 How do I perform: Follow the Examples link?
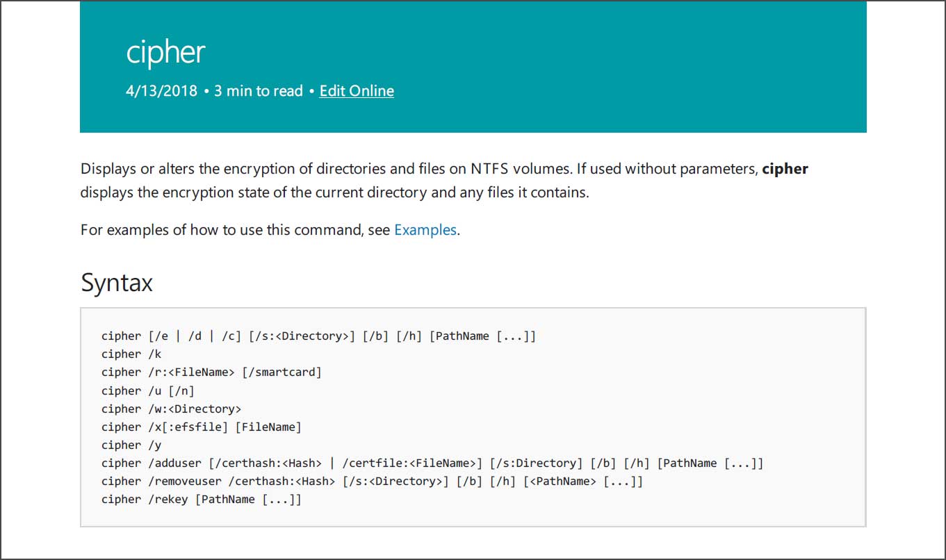click(x=425, y=230)
